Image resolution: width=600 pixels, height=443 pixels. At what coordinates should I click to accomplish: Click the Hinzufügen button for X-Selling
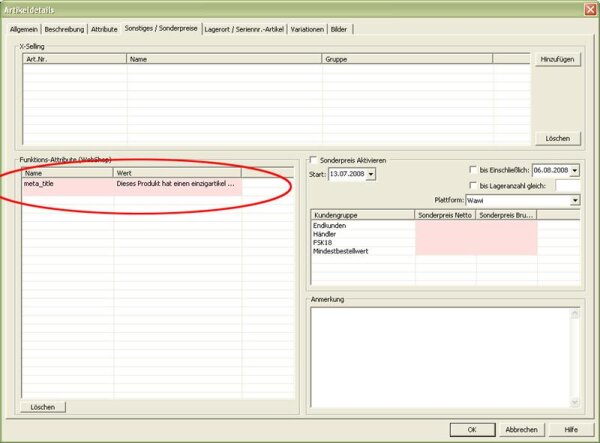click(x=557, y=59)
